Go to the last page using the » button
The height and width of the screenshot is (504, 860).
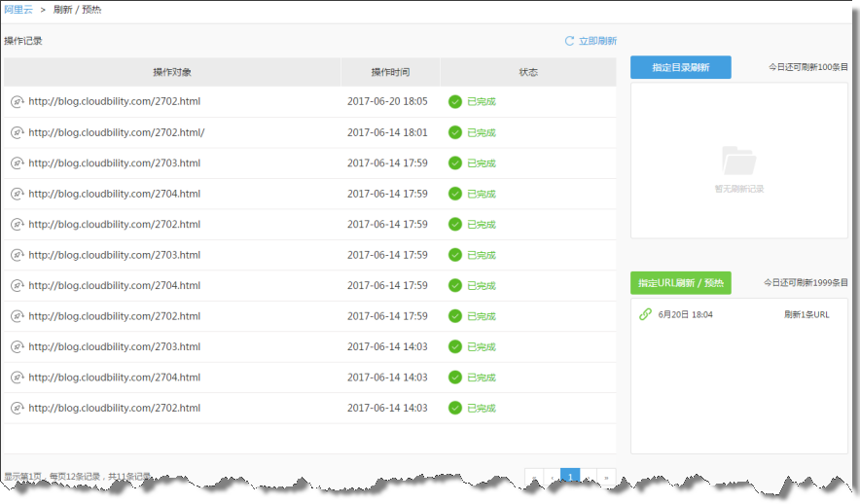coord(607,477)
